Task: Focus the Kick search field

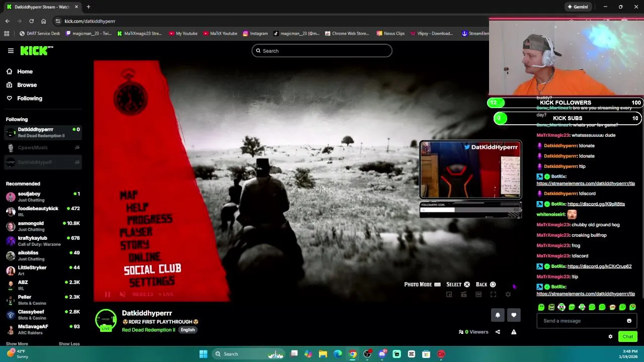Action: click(x=322, y=51)
